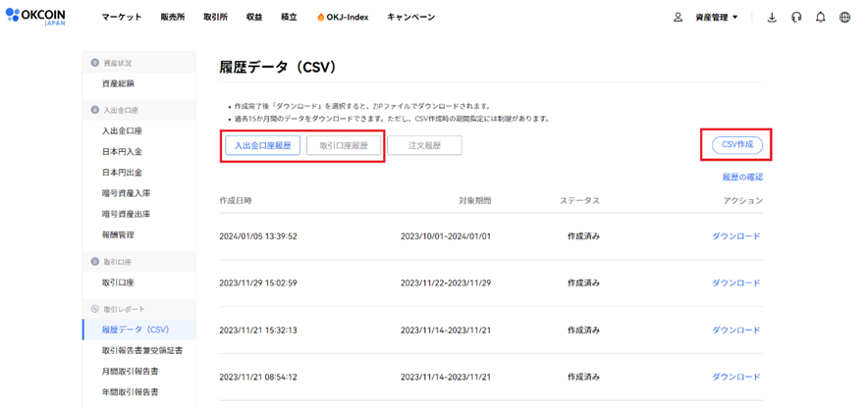Open the globe language selector
This screenshot has height=408, width=868.
click(844, 17)
